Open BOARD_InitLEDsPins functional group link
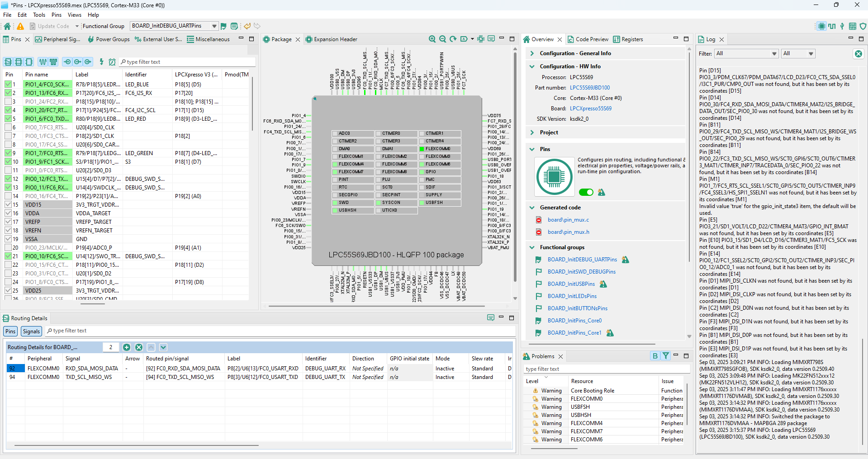This screenshot has width=868, height=459. 572,296
